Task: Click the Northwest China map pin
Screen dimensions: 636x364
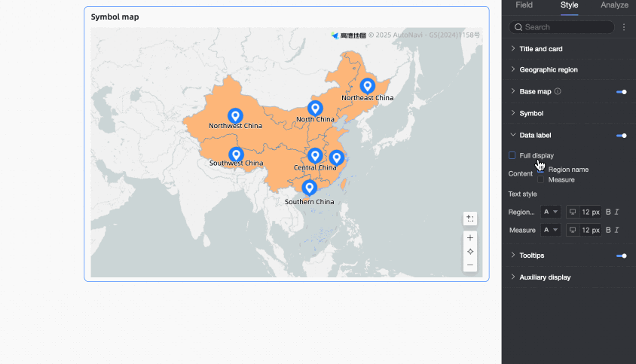Action: [235, 115]
